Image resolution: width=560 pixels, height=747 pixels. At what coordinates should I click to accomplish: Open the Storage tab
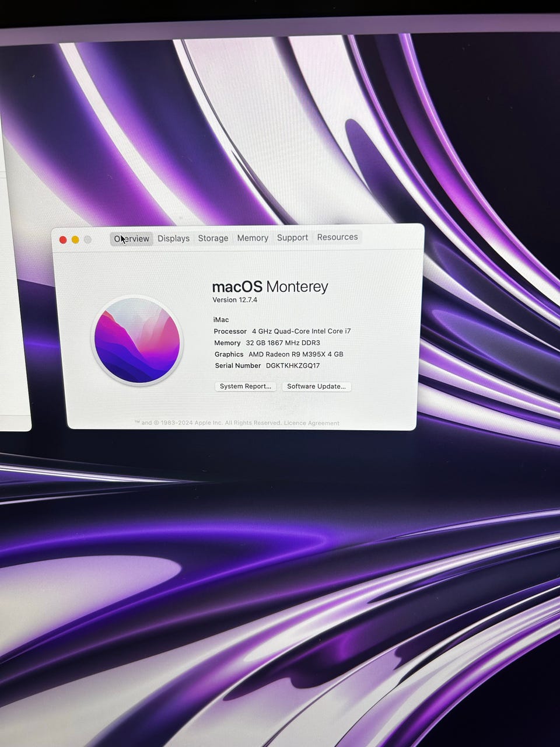pos(213,238)
